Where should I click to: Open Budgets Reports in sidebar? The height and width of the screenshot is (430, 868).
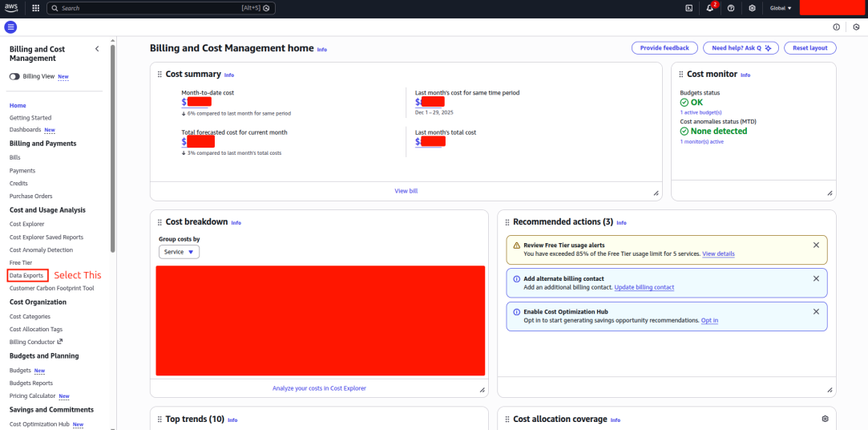tap(31, 383)
